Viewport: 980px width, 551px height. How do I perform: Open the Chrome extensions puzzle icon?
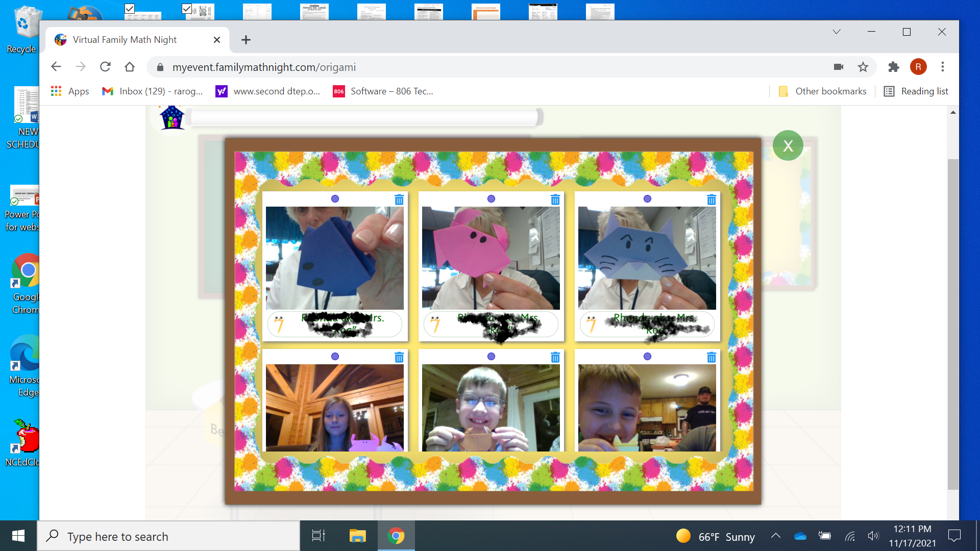(x=893, y=67)
